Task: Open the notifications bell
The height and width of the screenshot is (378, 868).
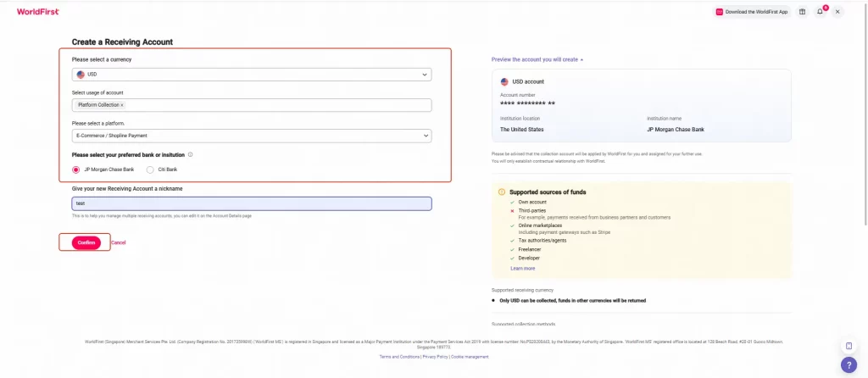Action: pos(820,12)
